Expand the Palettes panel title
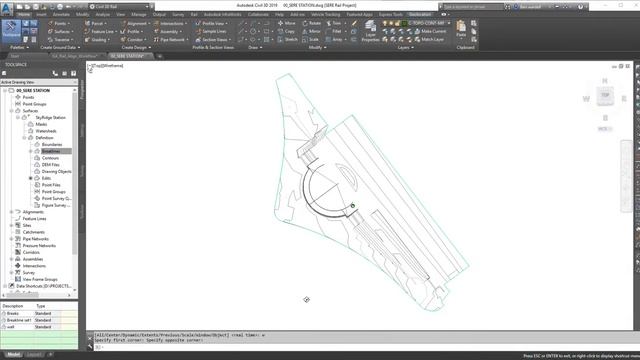The height and width of the screenshot is (360, 640). (19, 47)
